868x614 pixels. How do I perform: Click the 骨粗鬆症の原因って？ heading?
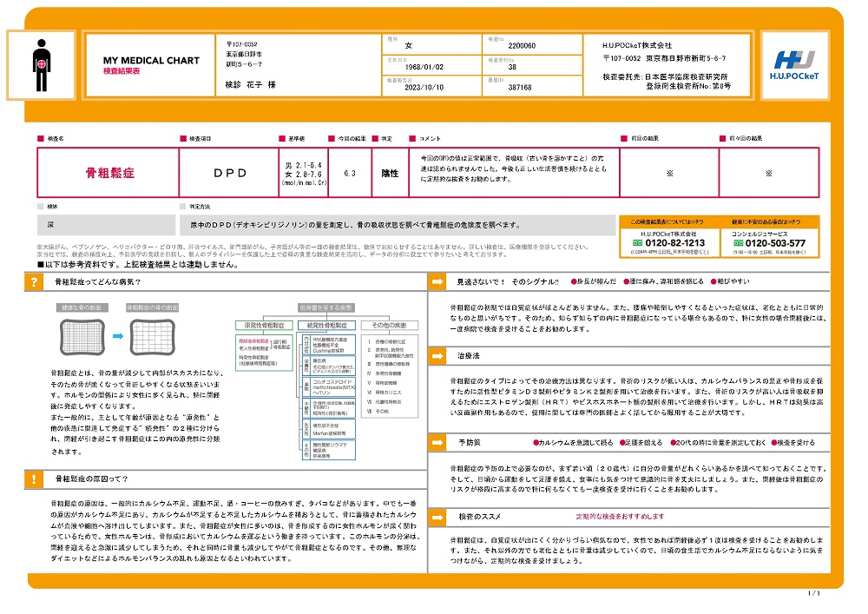click(x=91, y=479)
